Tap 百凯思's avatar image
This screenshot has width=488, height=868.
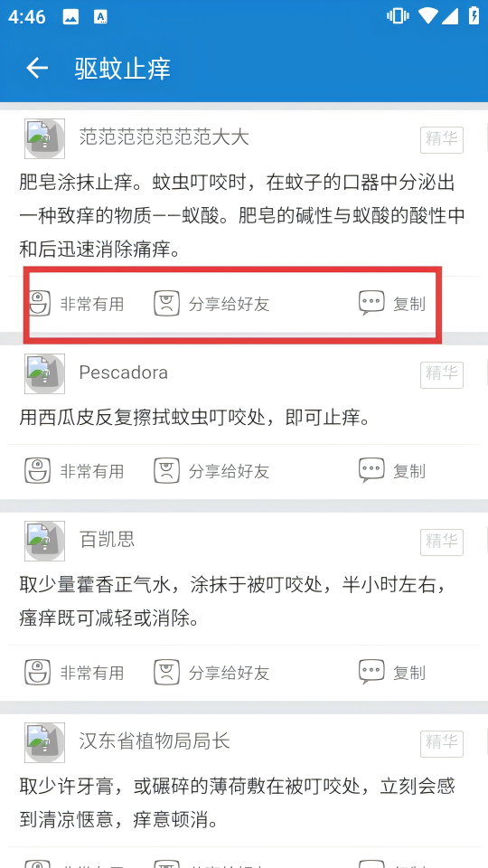(44, 541)
